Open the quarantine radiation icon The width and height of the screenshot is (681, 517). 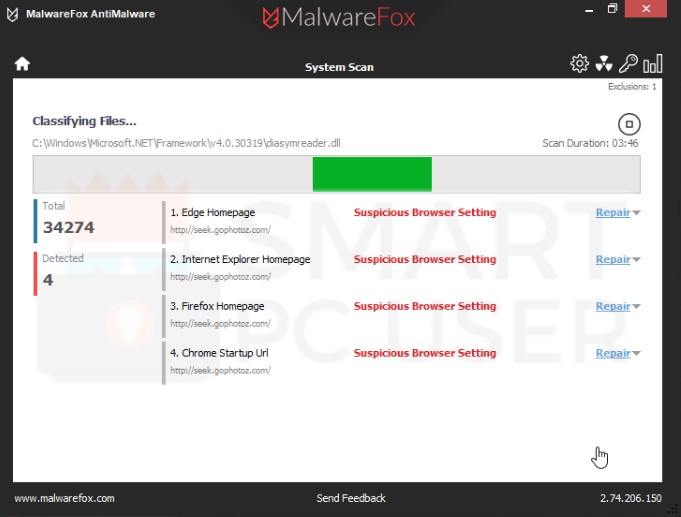coord(603,64)
